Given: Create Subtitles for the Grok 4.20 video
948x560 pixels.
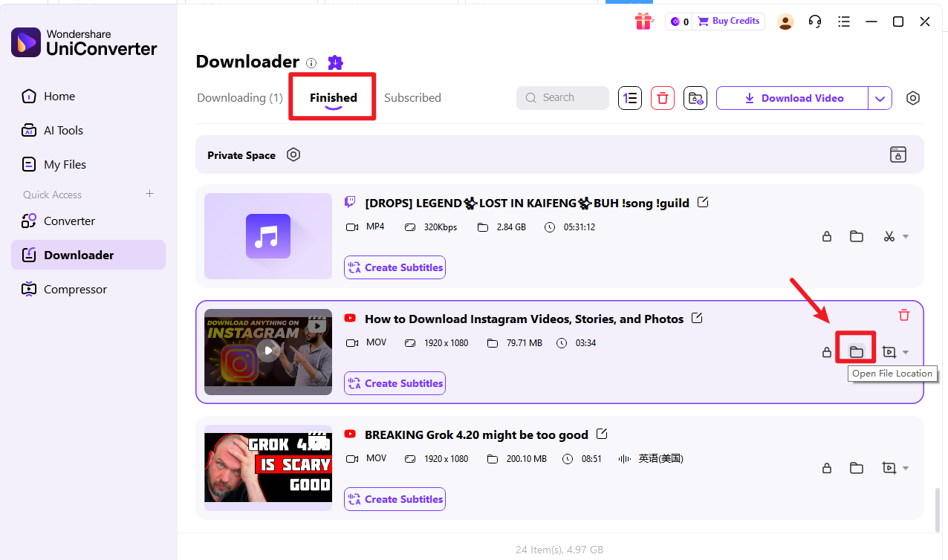Looking at the screenshot, I should point(395,499).
